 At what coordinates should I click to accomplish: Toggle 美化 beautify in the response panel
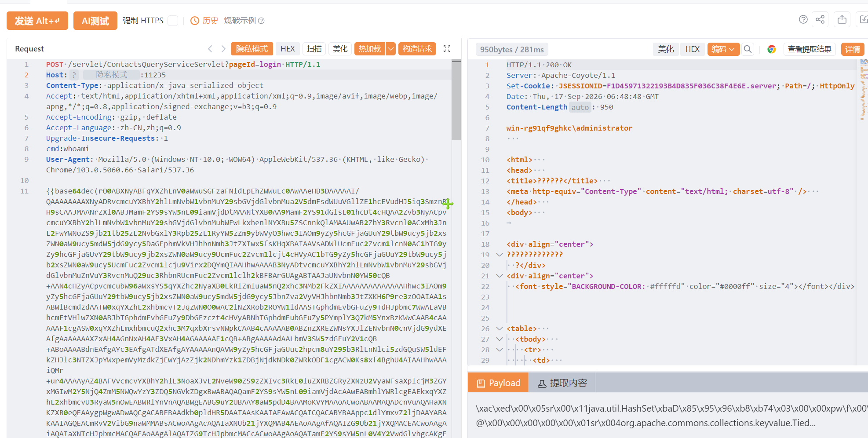(x=666, y=49)
